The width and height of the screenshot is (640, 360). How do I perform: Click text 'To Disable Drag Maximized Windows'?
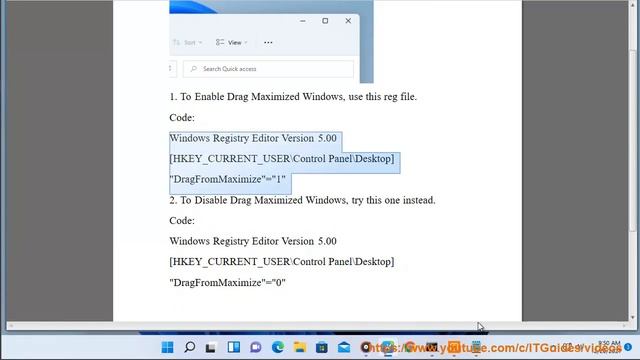pyautogui.click(x=264, y=200)
